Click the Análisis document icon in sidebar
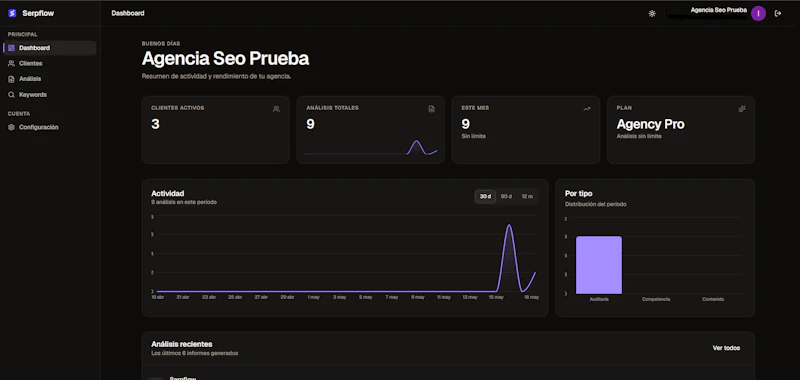The image size is (800, 380). 11,79
